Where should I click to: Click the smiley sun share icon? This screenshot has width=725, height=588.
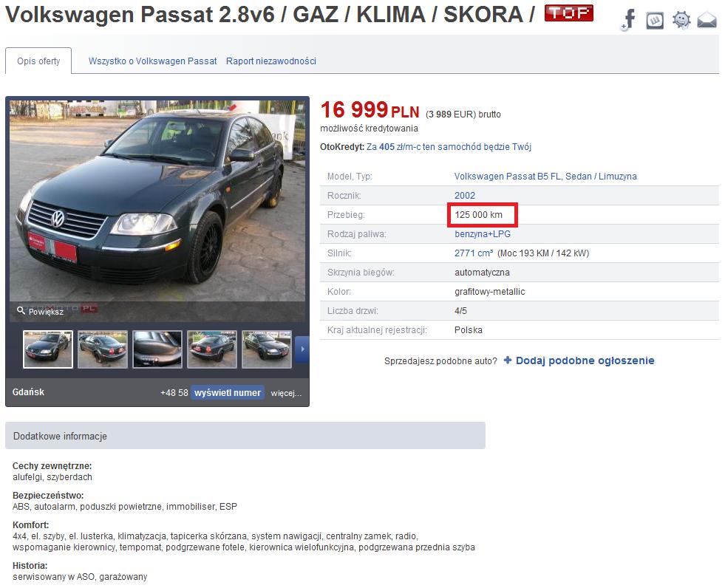tap(681, 21)
